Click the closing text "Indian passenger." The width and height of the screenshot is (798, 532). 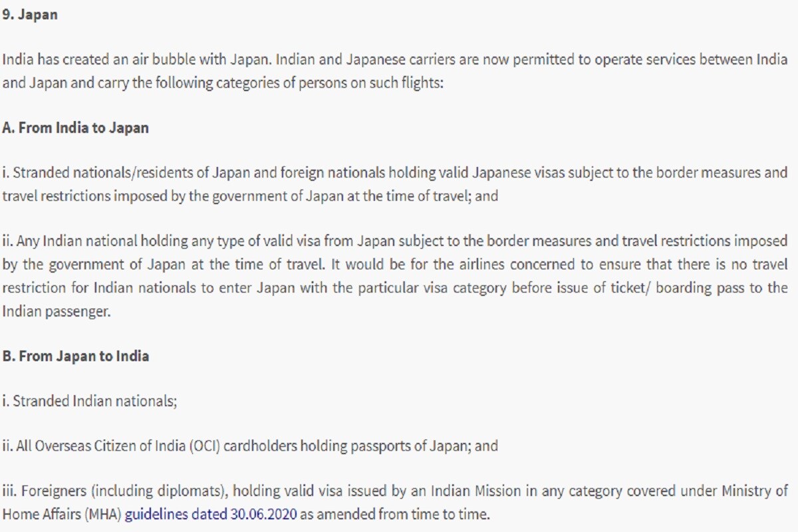[x=57, y=311]
